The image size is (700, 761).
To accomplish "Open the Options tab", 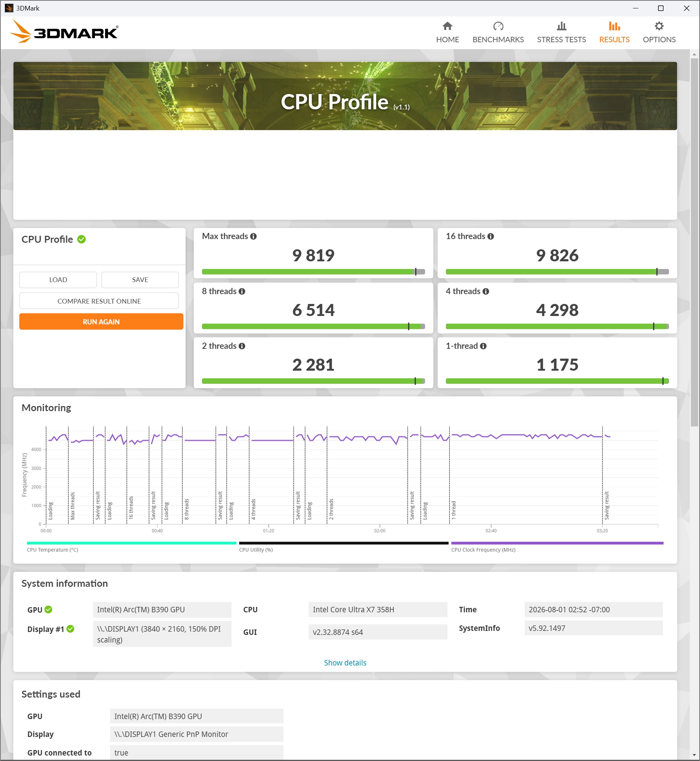I will [x=659, y=32].
